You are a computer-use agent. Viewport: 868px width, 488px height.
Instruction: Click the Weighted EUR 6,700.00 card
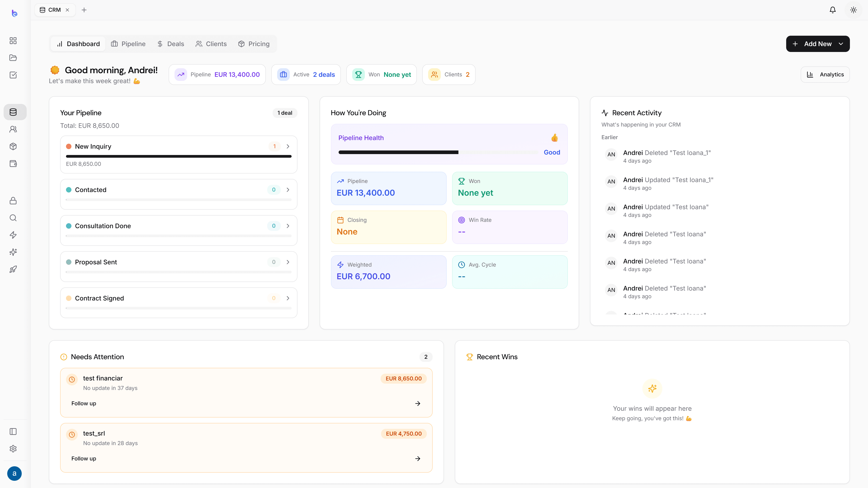pyautogui.click(x=389, y=272)
